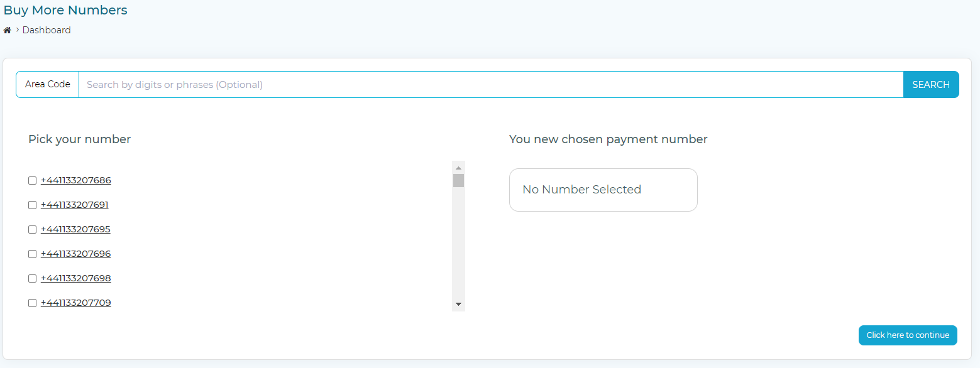Screen dimensions: 980x368
Task: Click the Area Code field
Action: pyautogui.click(x=48, y=85)
